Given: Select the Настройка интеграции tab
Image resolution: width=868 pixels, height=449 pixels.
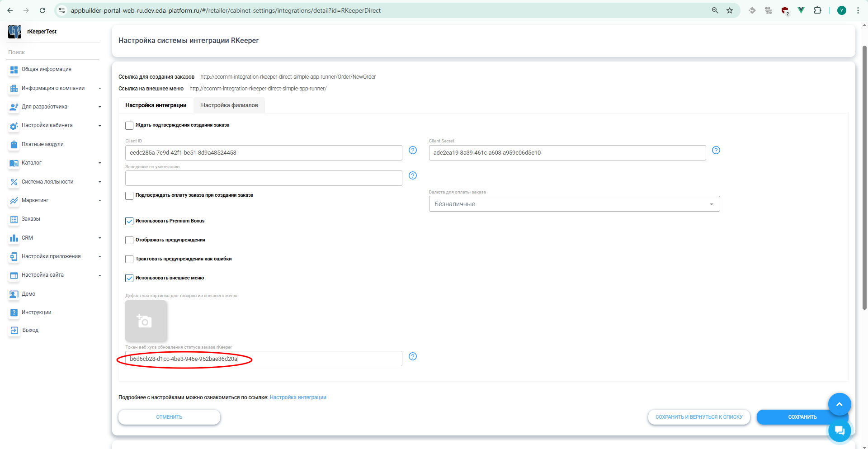Looking at the screenshot, I should point(156,105).
